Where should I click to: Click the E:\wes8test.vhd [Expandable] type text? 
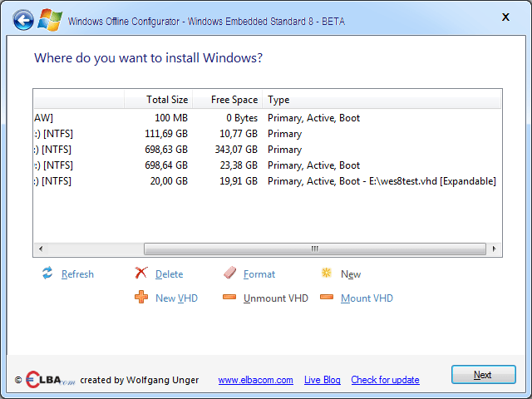pos(432,181)
